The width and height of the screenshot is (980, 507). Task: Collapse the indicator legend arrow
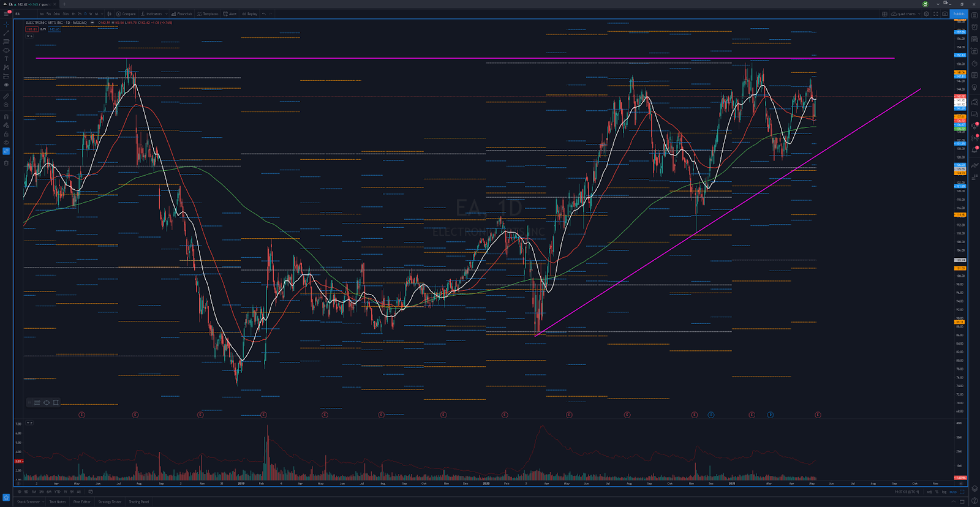coord(29,36)
